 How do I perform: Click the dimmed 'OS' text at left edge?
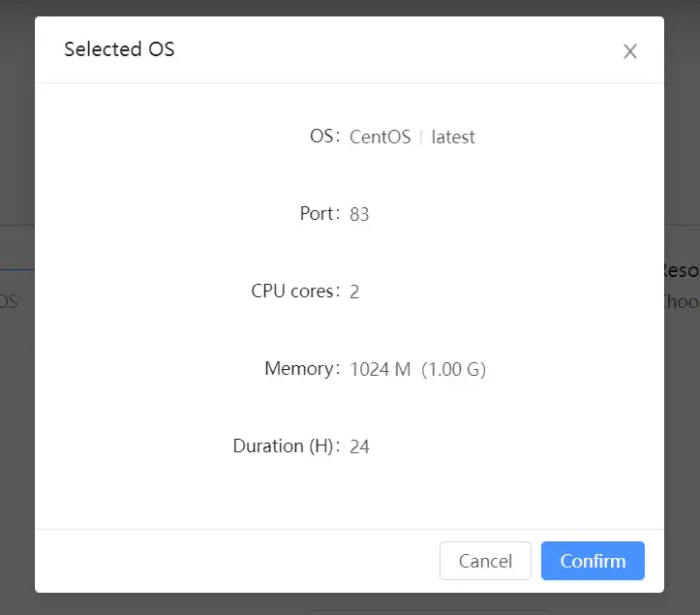(9, 301)
